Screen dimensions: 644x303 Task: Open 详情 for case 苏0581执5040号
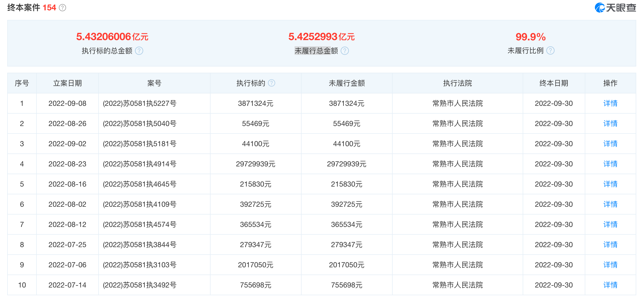[610, 124]
